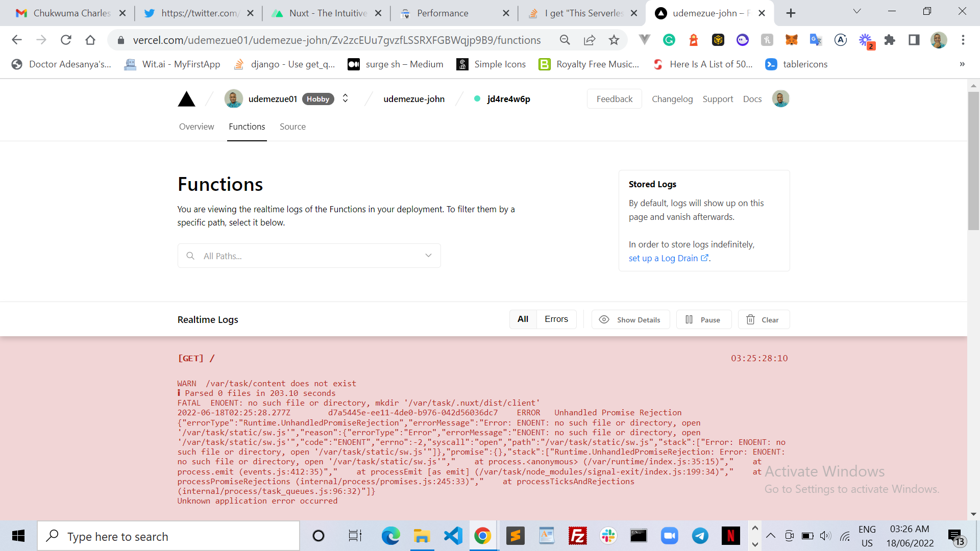
Task: Click the Grammarly extension icon
Action: tap(669, 39)
